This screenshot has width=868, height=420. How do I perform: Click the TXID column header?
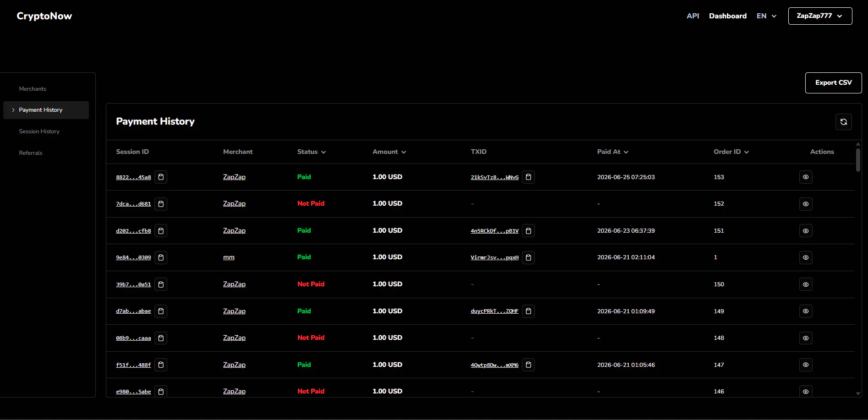tap(478, 152)
